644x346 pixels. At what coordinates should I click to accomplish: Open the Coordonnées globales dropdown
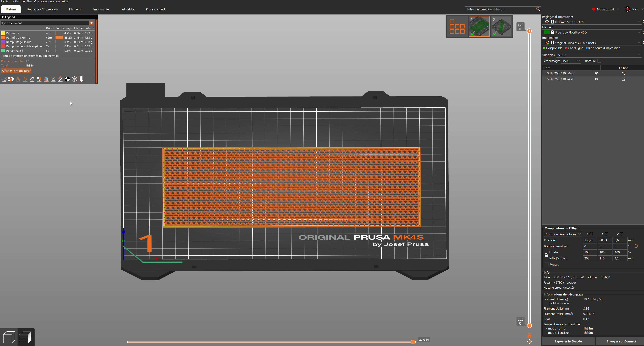click(563, 234)
